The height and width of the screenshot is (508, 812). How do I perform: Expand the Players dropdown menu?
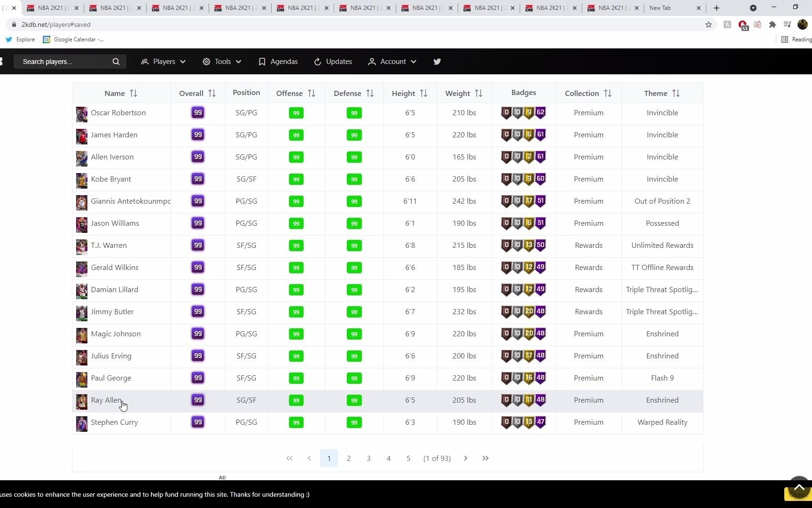click(163, 62)
